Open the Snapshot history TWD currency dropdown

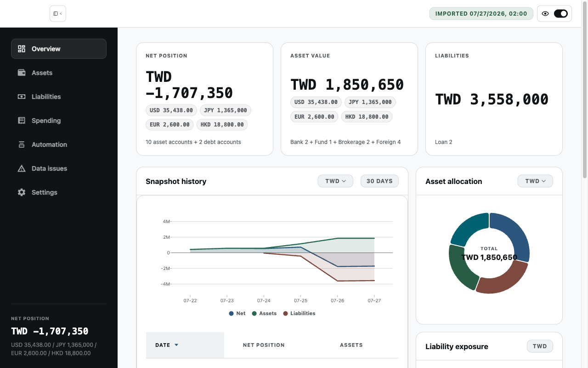(335, 181)
